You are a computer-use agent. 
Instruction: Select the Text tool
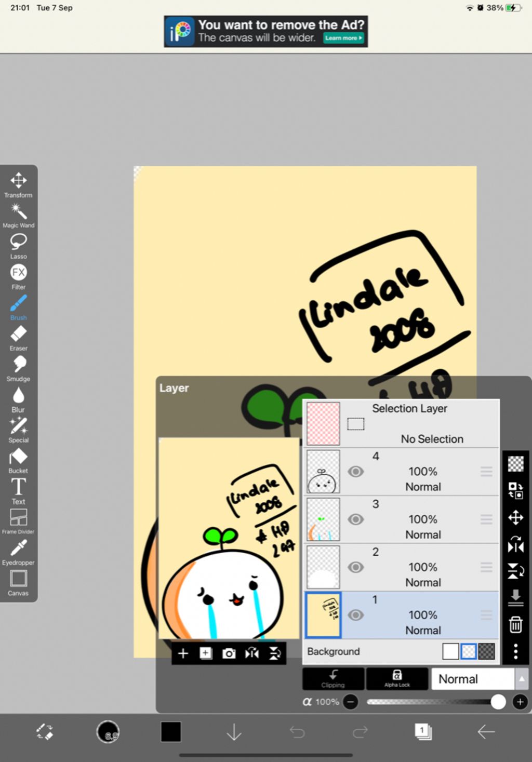[x=18, y=491]
